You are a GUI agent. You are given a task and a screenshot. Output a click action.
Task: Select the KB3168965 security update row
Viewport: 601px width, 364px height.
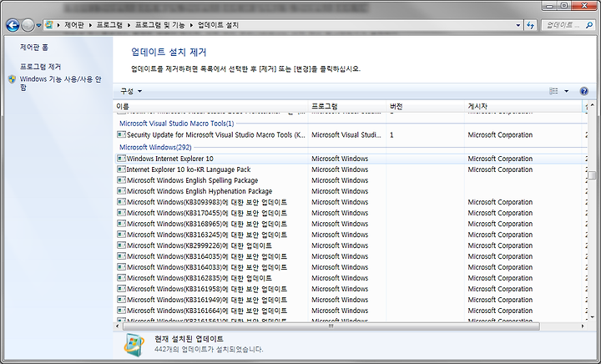(x=351, y=224)
